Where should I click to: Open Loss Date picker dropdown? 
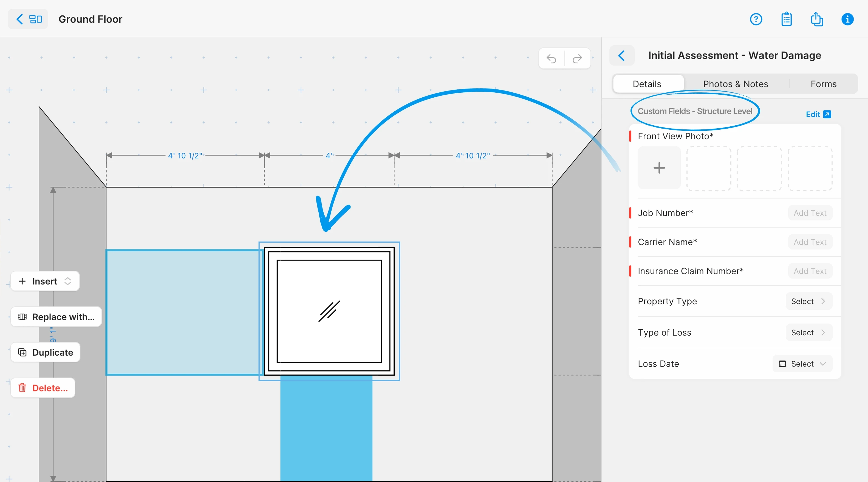pos(802,364)
